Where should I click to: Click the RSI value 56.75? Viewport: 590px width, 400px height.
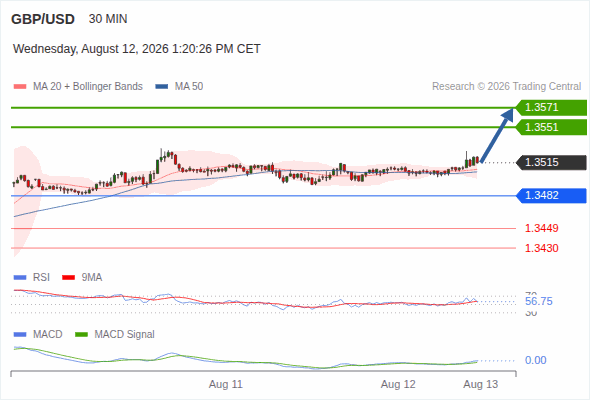pos(539,301)
